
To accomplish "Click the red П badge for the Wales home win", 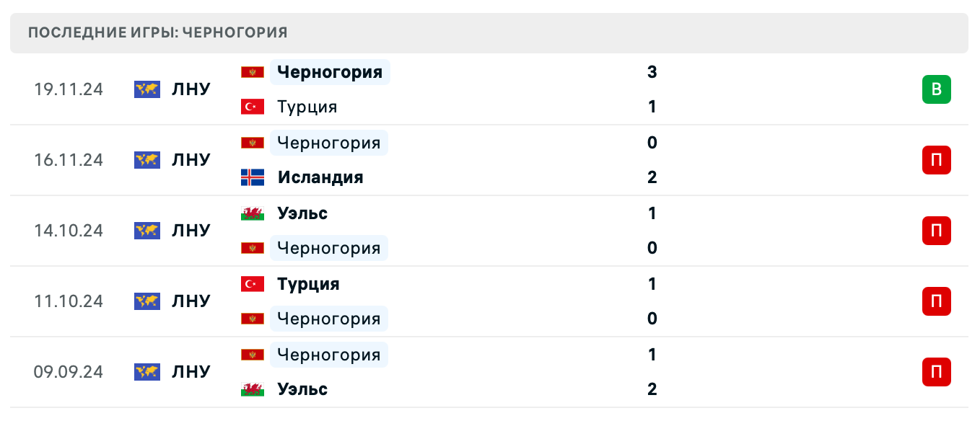I will 936,231.
